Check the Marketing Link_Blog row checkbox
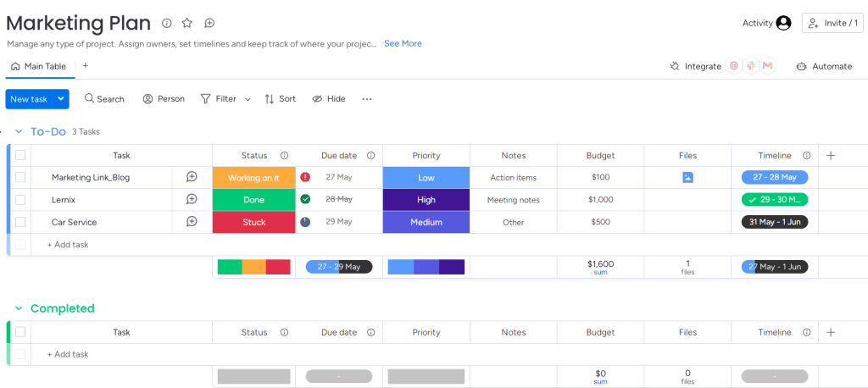The height and width of the screenshot is (388, 868). 20,177
